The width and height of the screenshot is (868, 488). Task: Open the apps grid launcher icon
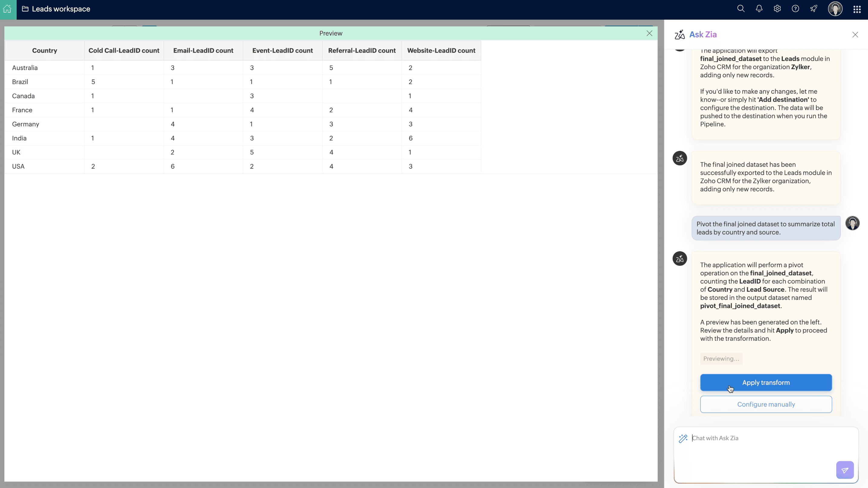pyautogui.click(x=857, y=9)
